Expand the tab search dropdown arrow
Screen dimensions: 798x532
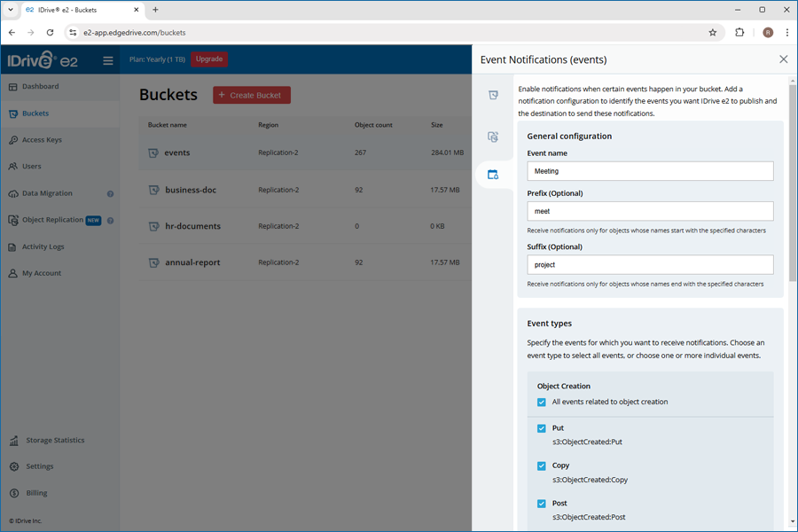[10, 10]
